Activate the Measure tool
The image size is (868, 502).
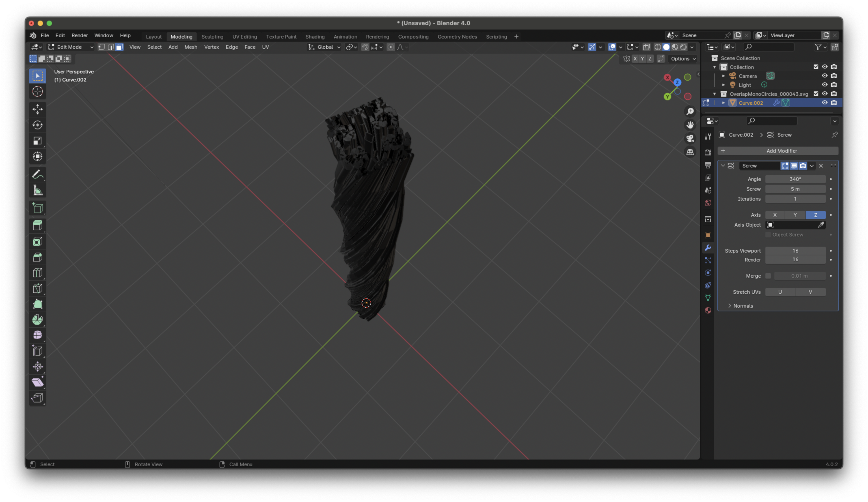tap(38, 190)
